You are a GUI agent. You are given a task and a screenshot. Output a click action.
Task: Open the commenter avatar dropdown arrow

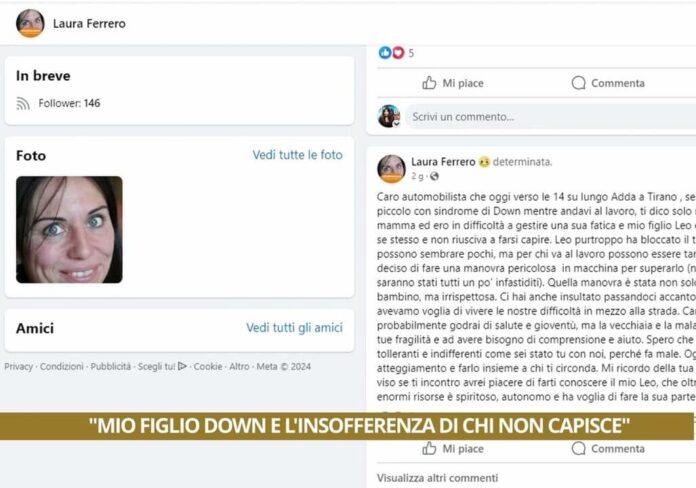point(396,124)
